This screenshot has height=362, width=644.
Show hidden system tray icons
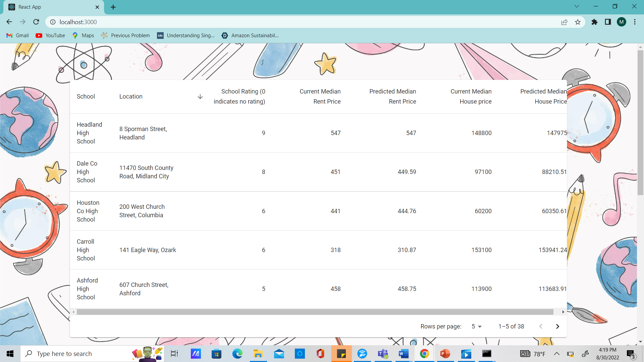[557, 354]
